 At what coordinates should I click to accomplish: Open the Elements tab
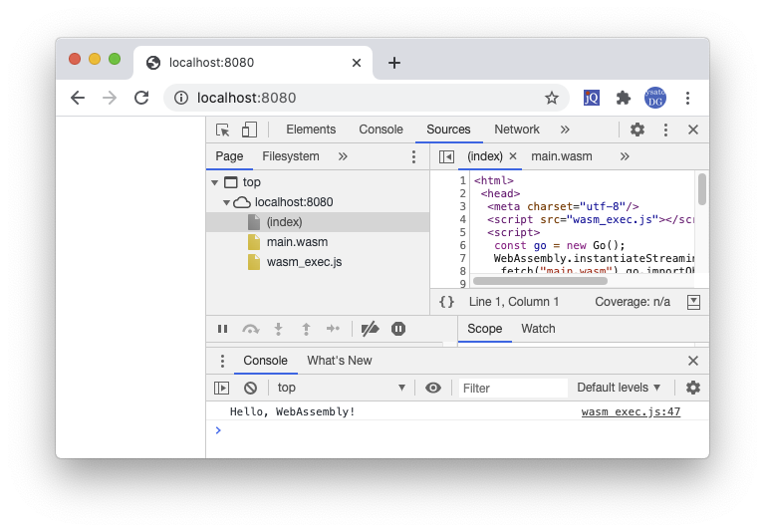[x=311, y=130]
